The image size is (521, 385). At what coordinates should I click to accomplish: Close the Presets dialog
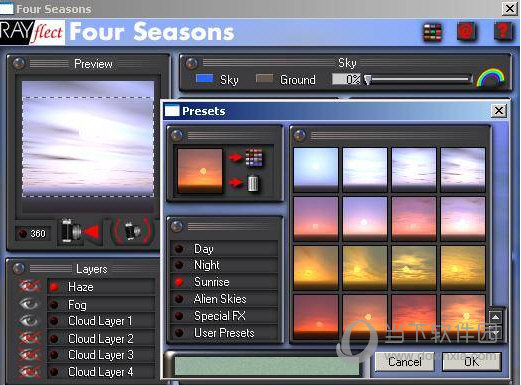(499, 110)
